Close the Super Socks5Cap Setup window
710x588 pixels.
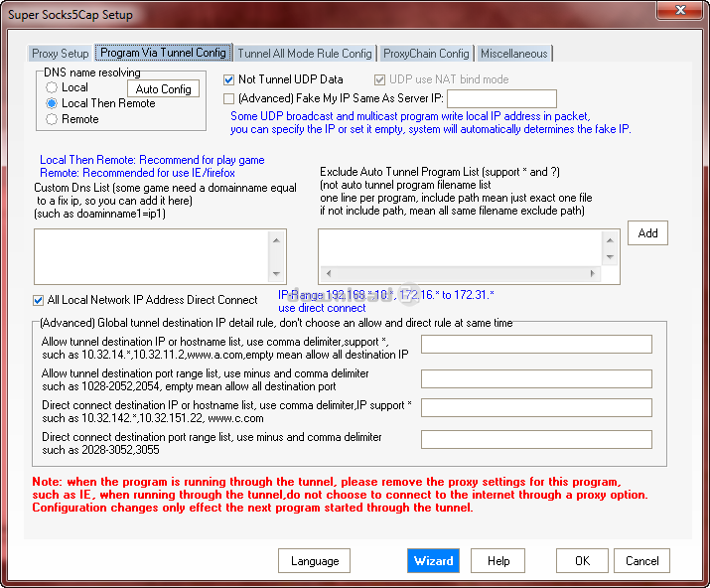[x=679, y=10]
